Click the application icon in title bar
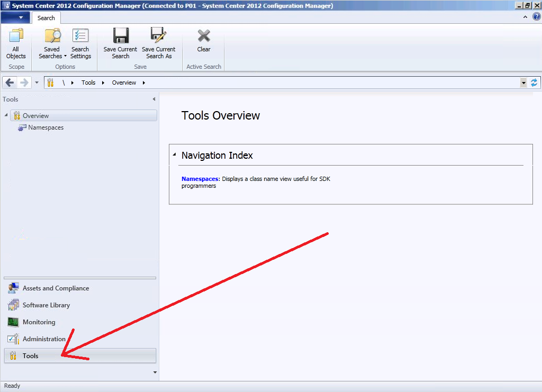This screenshot has height=392, width=542. point(6,5)
